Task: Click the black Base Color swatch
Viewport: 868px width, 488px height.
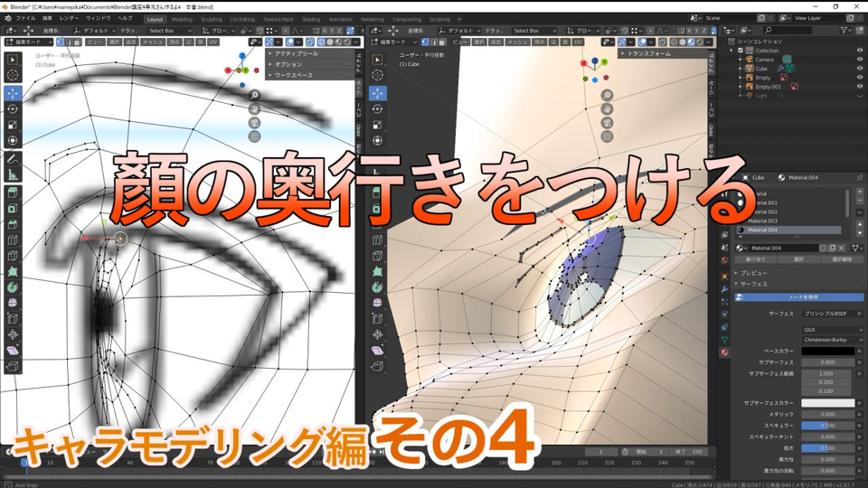Action: click(827, 351)
